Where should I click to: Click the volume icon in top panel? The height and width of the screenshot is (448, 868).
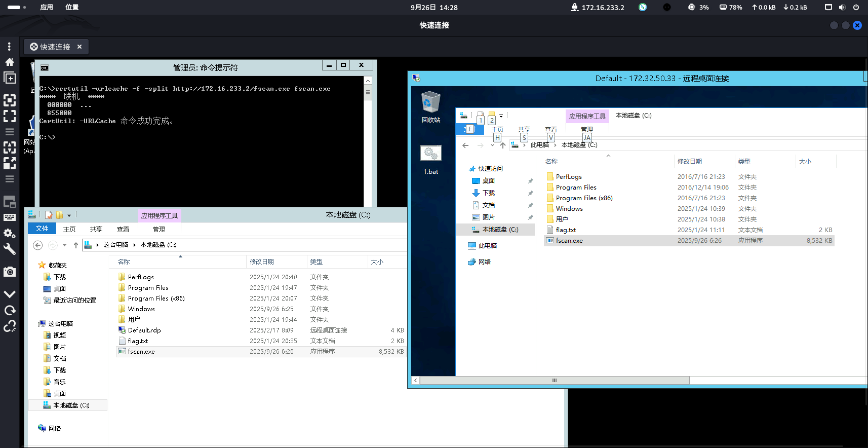(842, 7)
